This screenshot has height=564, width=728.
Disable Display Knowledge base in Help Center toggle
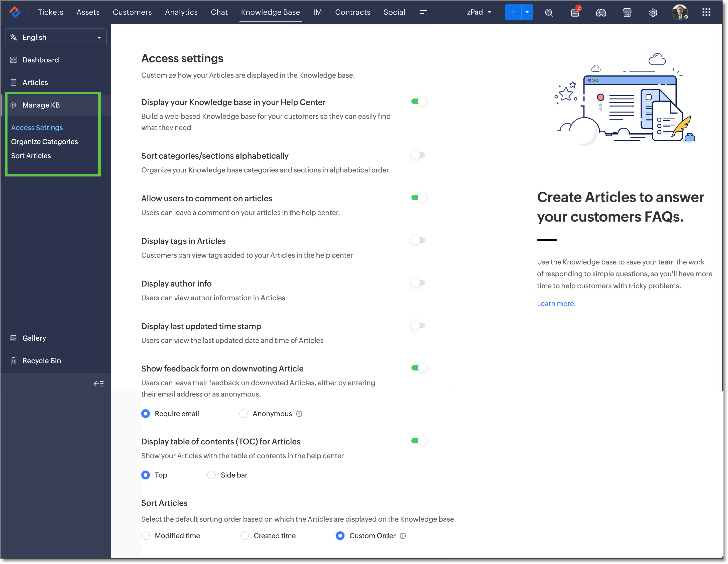419,101
